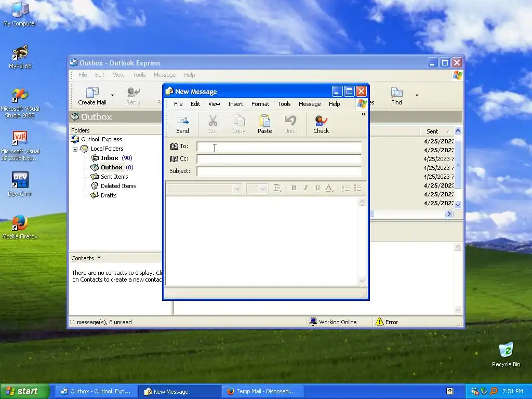Image resolution: width=532 pixels, height=399 pixels.
Task: Toggle Underline formatting button
Action: pyautogui.click(x=317, y=188)
